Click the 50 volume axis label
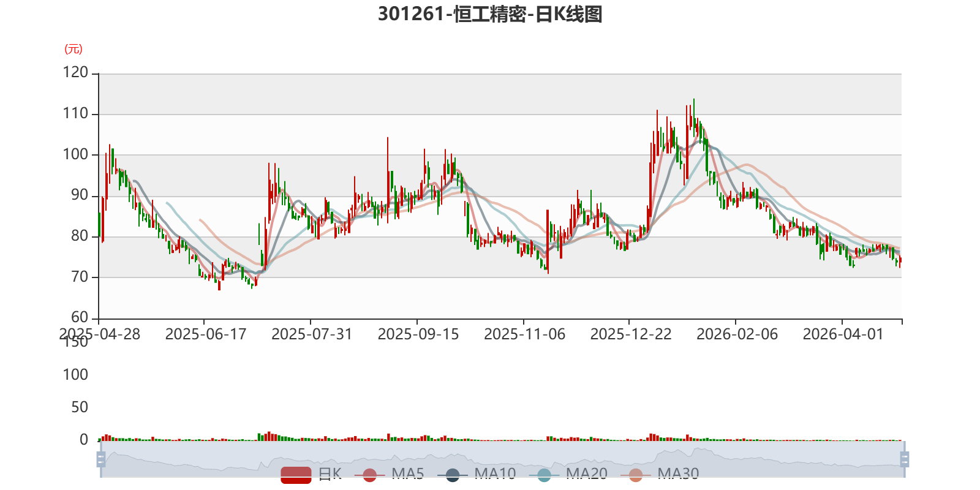980x490 pixels. [x=80, y=407]
